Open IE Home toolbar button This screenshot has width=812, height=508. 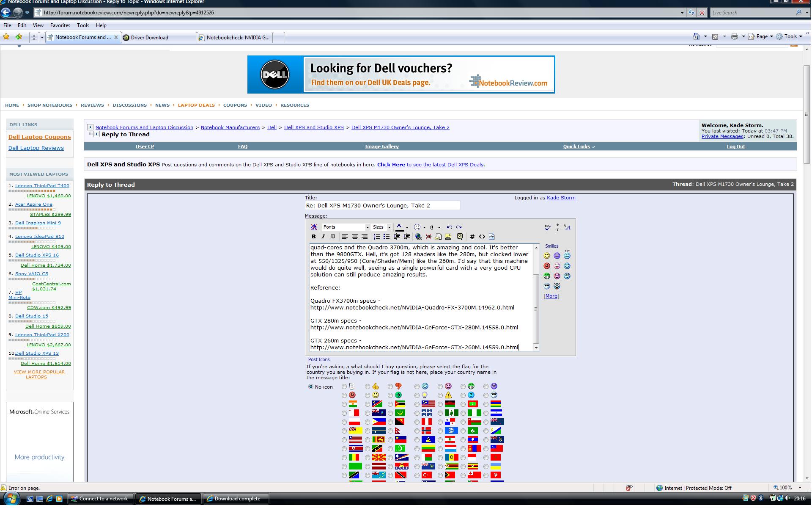pyautogui.click(x=696, y=36)
